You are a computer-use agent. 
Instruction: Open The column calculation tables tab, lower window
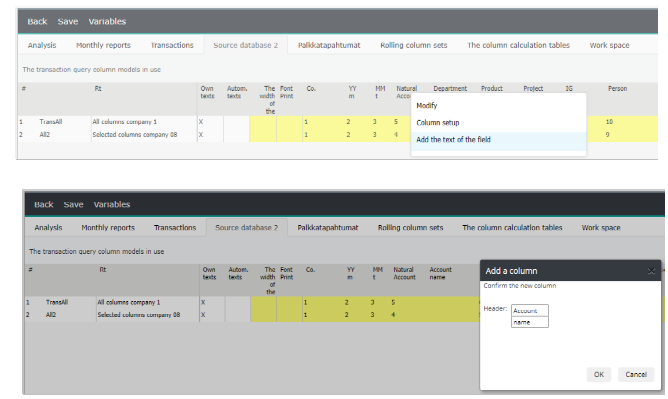tap(512, 228)
